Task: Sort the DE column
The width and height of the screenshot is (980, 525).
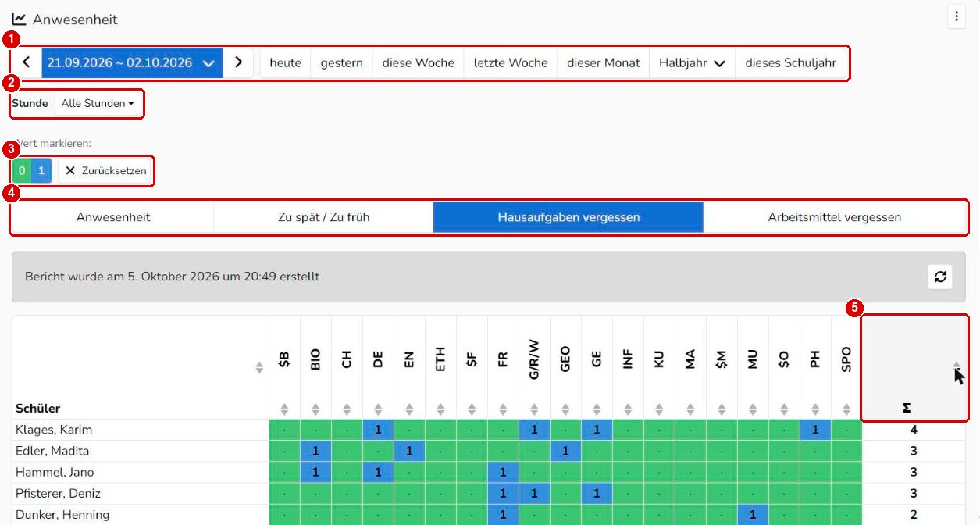Action: (378, 409)
